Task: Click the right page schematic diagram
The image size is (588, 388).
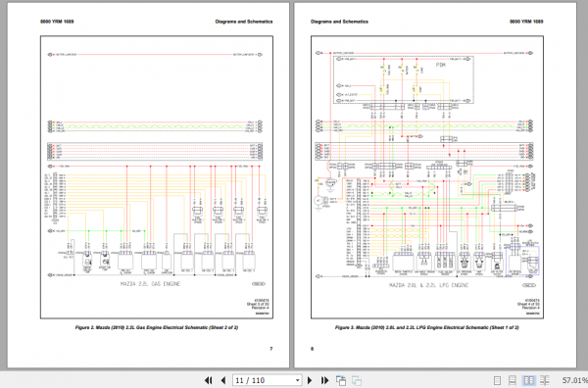Action: click(x=427, y=177)
